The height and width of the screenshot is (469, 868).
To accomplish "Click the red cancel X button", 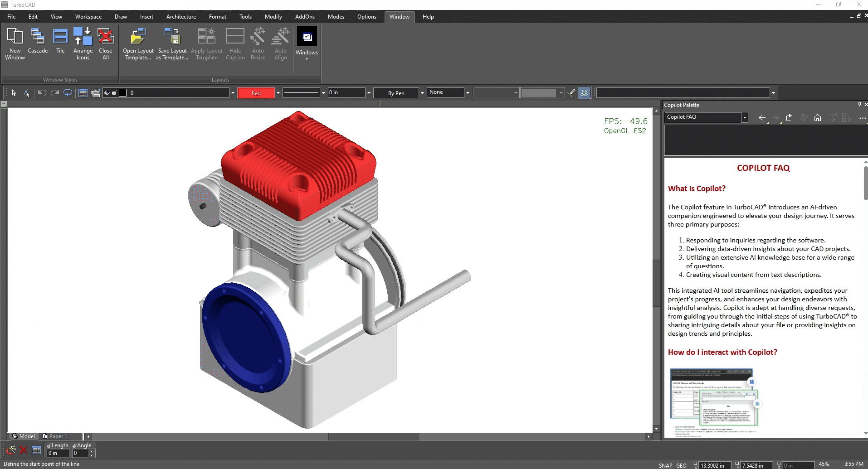I will click(24, 450).
